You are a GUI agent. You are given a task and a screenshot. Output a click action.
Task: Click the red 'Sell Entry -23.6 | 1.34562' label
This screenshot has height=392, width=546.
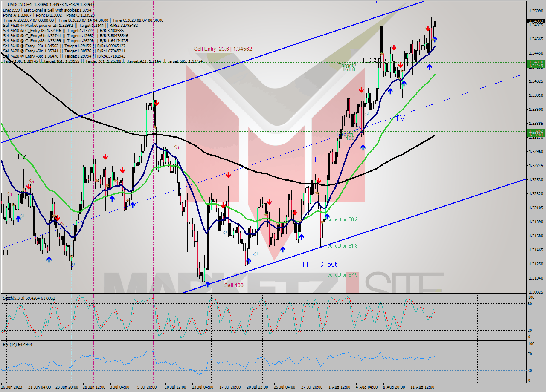click(223, 49)
